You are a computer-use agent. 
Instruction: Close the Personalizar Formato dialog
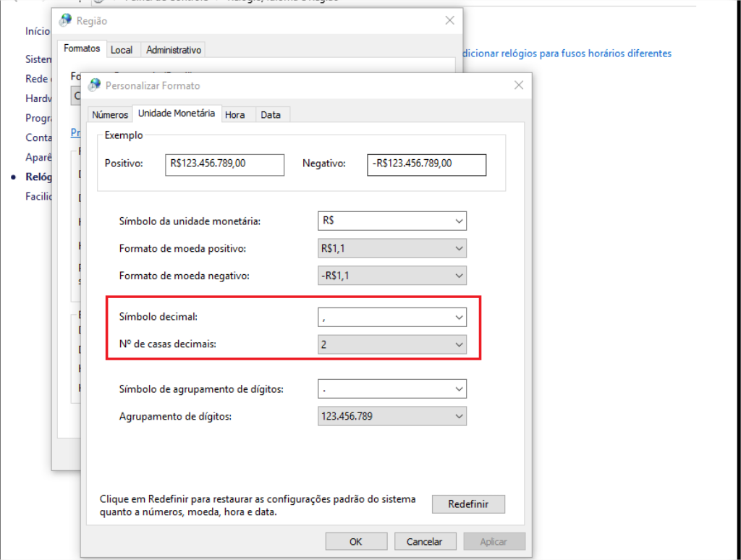click(518, 85)
